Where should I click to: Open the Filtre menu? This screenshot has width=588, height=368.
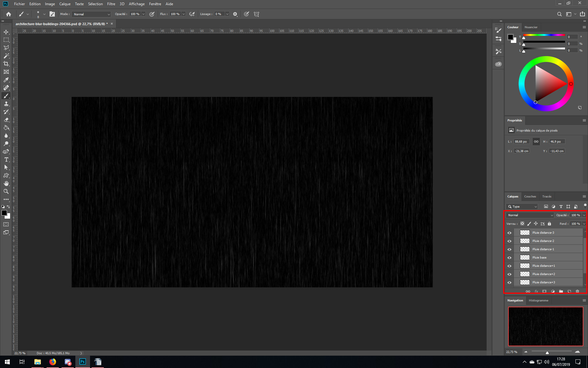click(x=111, y=4)
